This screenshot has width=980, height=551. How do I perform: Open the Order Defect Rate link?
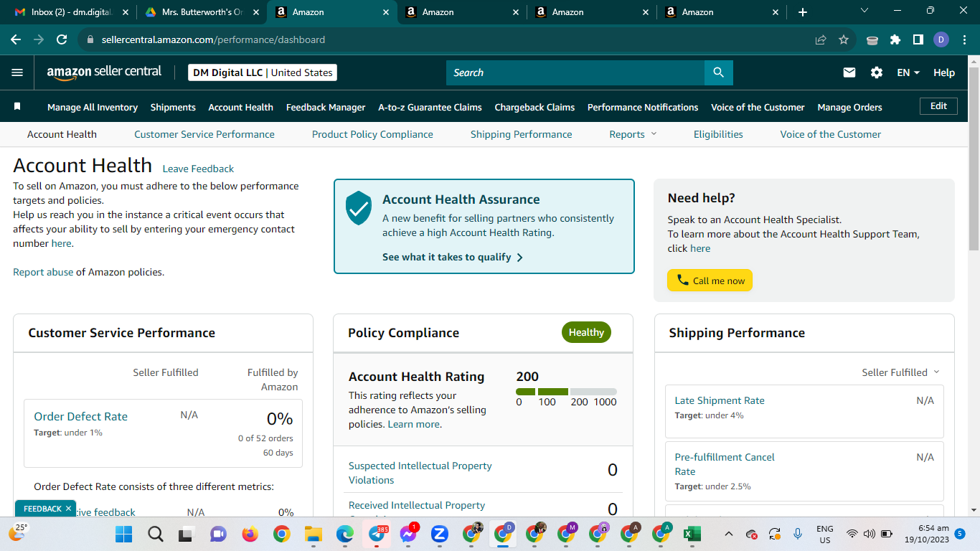click(80, 416)
